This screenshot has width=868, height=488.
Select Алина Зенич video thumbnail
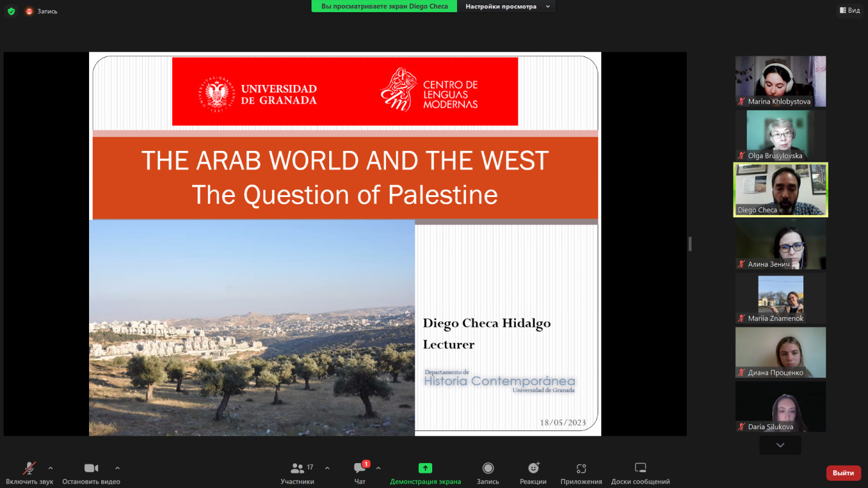(781, 244)
